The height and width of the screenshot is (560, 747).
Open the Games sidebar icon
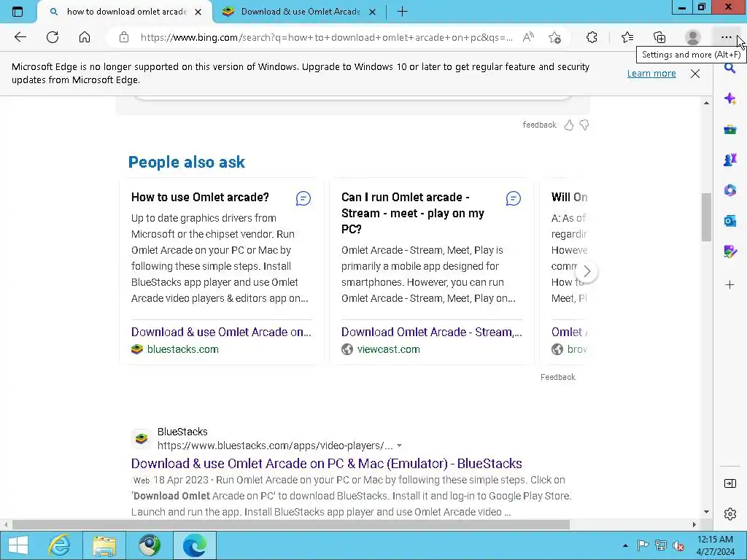tap(729, 160)
